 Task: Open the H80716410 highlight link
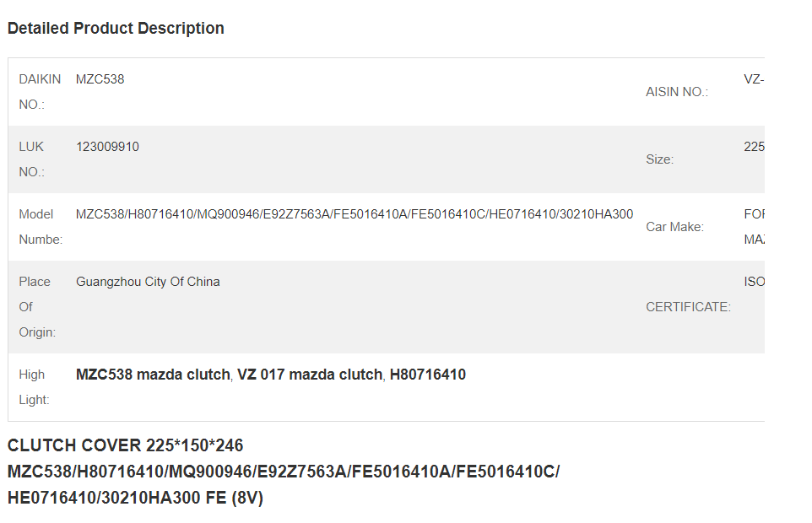(428, 374)
